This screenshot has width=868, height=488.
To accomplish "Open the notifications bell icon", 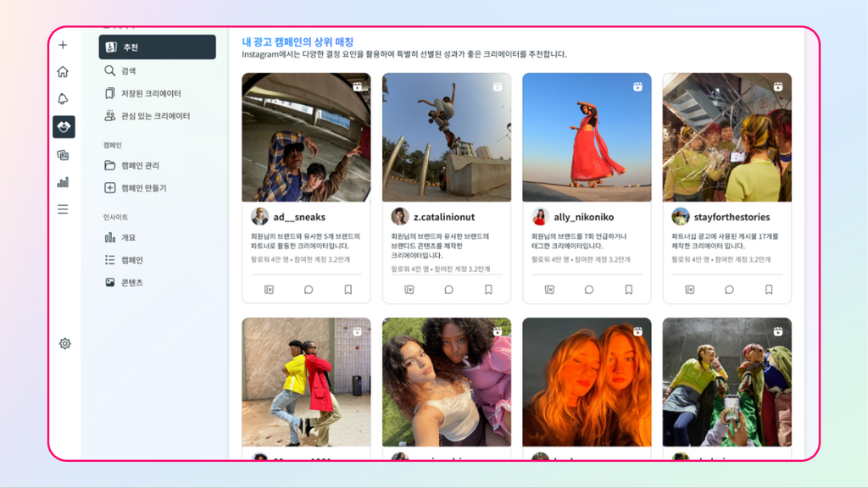I will (x=63, y=98).
